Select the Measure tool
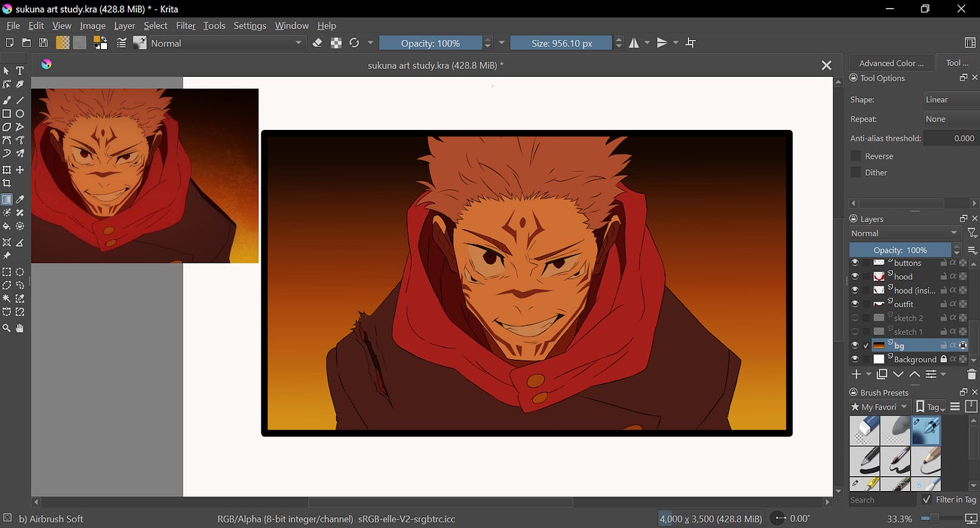Image resolution: width=980 pixels, height=528 pixels. [x=20, y=242]
